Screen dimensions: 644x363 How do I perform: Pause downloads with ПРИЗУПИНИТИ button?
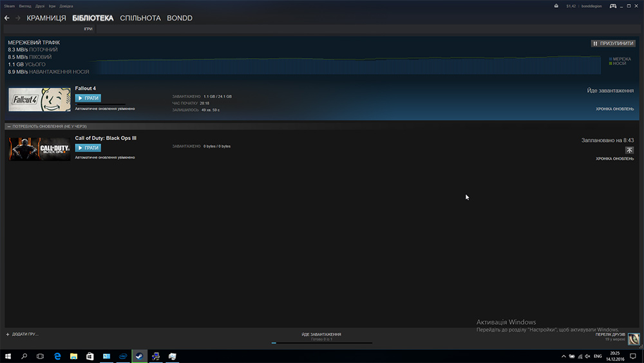[613, 43]
